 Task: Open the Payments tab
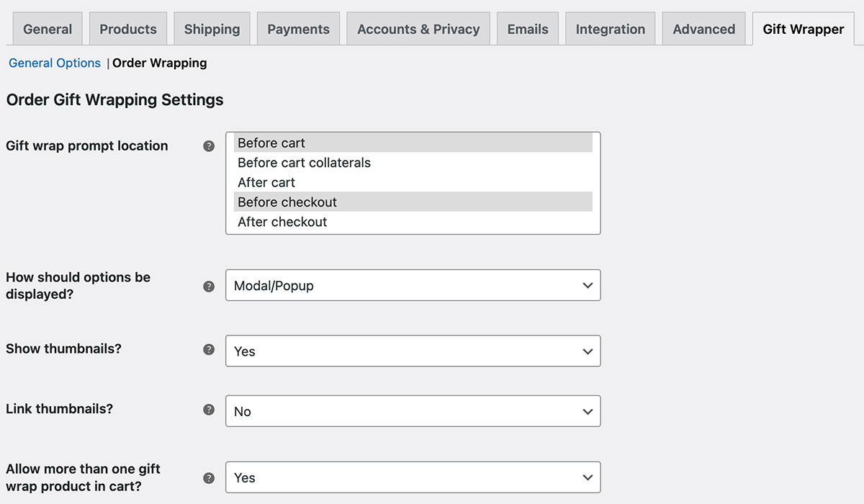coord(298,30)
